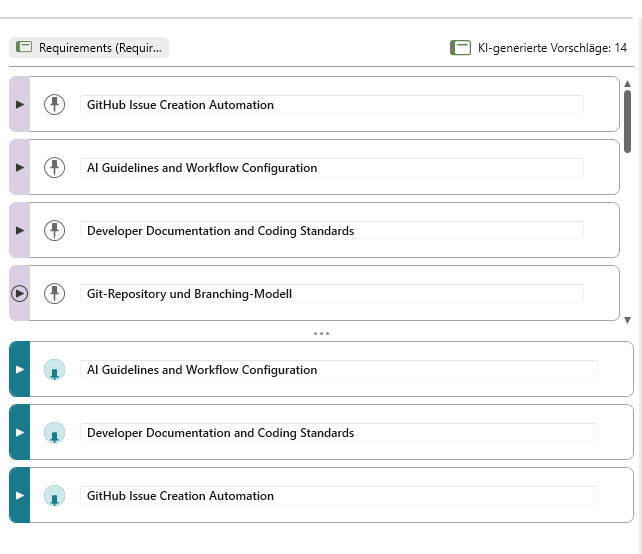The image size is (642, 554).
Task: Click the scroll up arrow of suggestions list
Action: (627, 84)
